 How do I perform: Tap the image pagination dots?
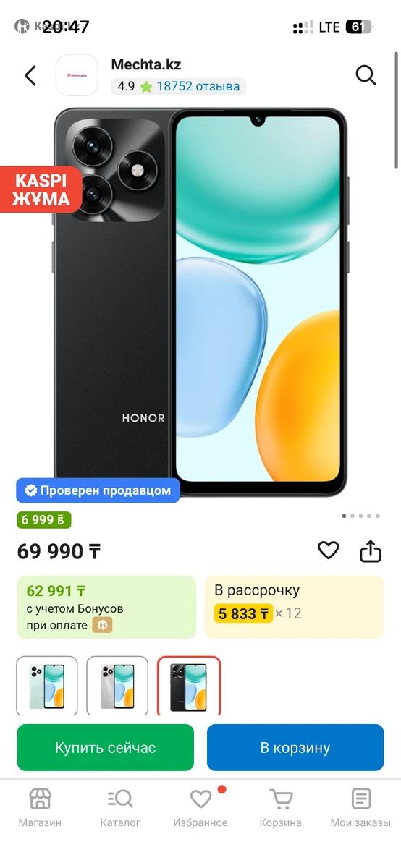coord(360,516)
